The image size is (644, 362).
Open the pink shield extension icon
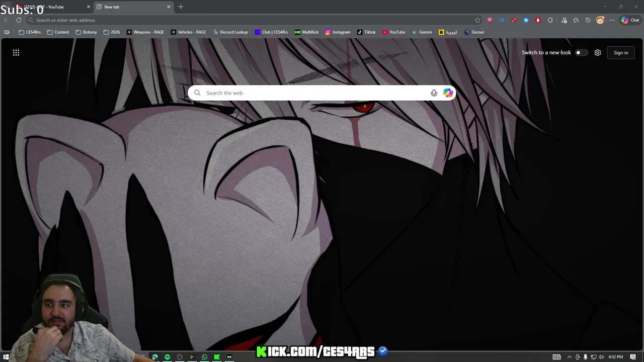point(490,20)
